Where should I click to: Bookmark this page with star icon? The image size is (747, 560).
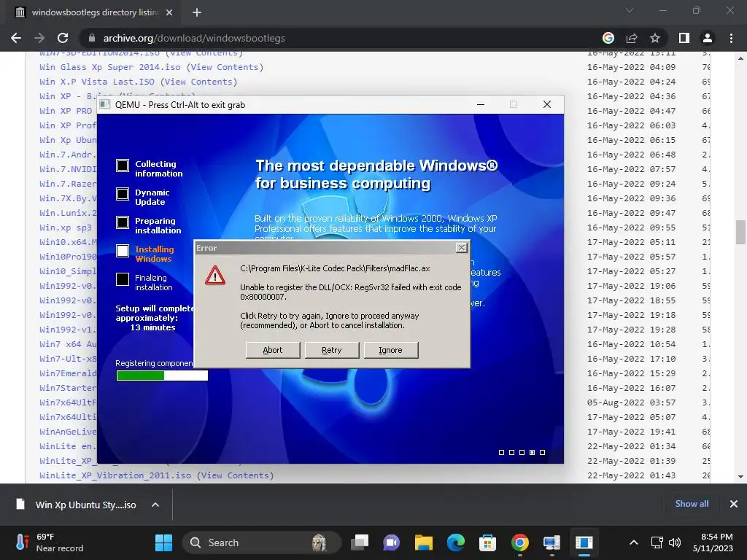(x=655, y=38)
